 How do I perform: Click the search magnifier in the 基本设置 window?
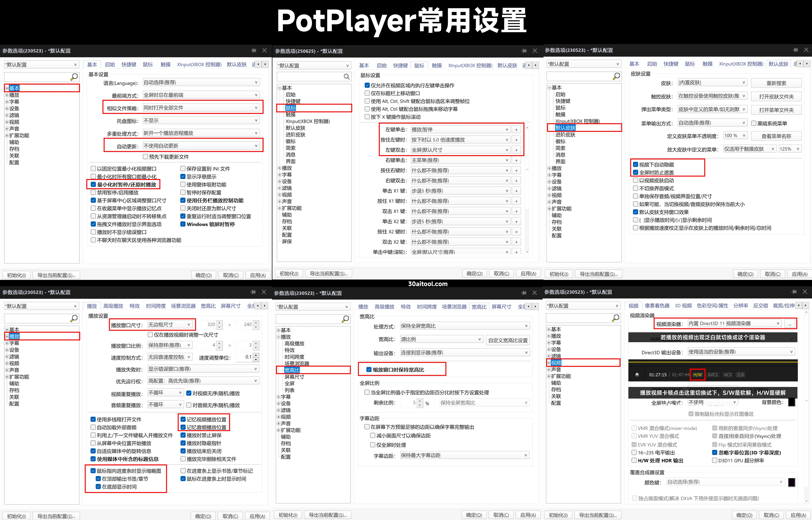click(74, 77)
